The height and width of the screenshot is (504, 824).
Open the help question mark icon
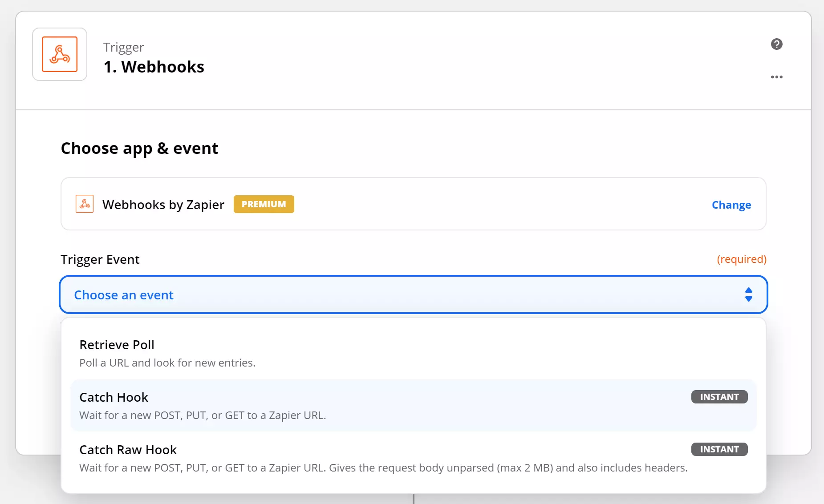pos(776,44)
